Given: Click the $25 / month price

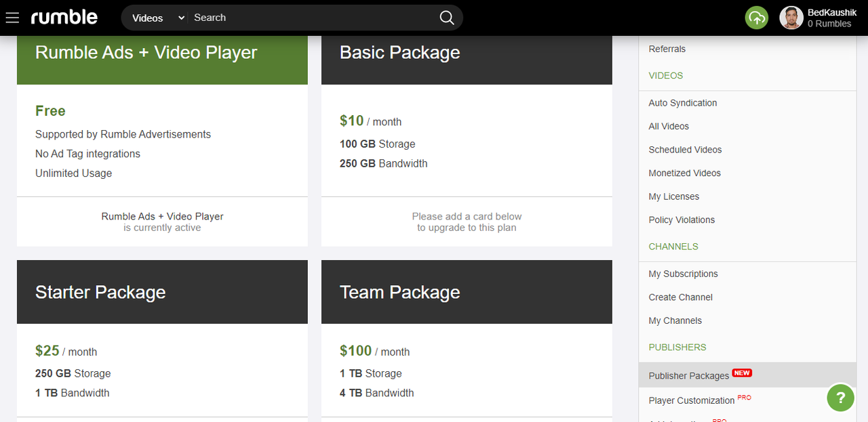Looking at the screenshot, I should (66, 351).
